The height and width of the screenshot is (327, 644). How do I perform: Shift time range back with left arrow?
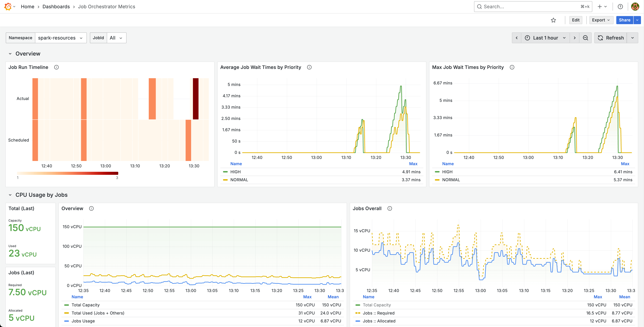tap(516, 38)
